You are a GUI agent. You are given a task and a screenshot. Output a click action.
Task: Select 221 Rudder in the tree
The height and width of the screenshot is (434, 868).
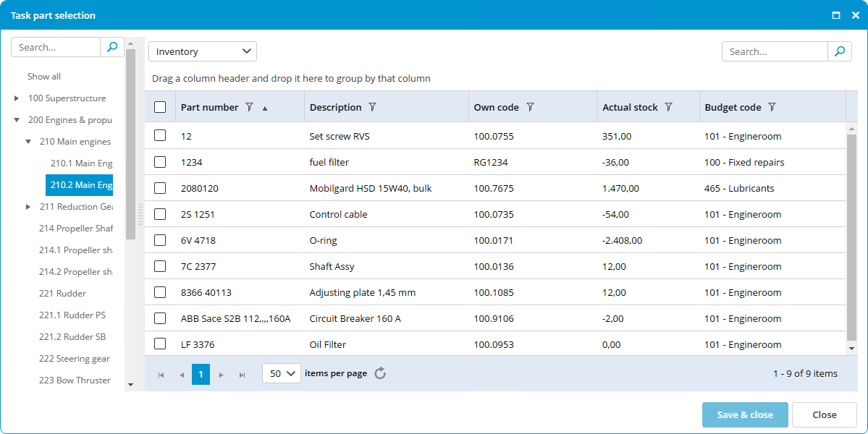[x=62, y=294]
